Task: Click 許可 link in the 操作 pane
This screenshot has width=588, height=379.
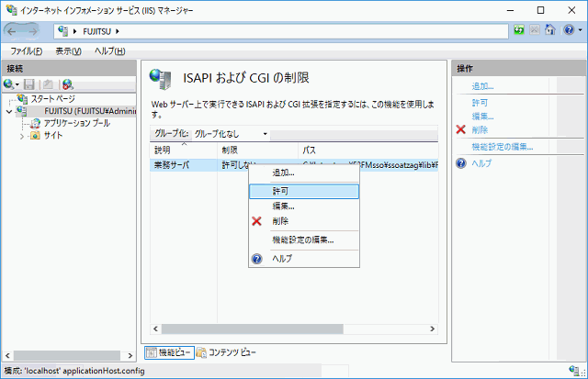Action: [480, 103]
